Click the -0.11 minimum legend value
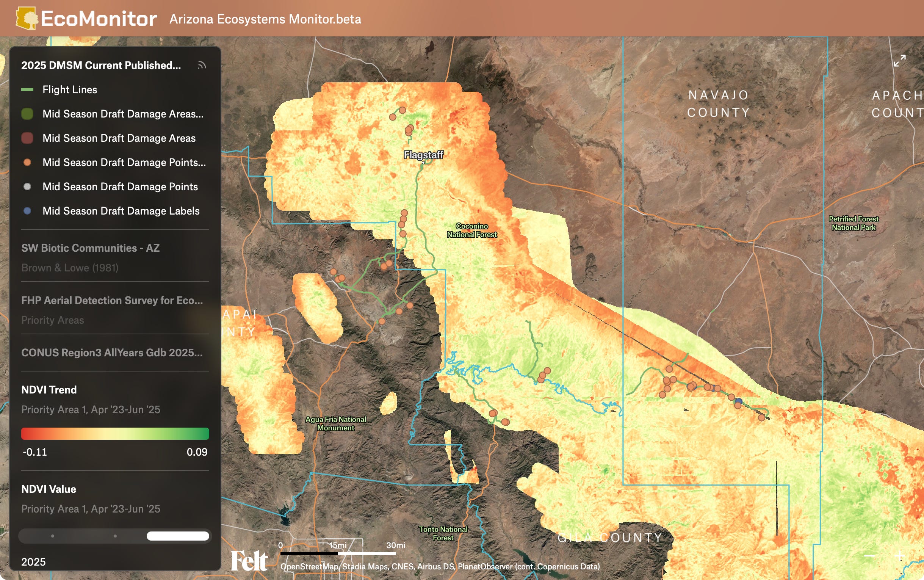The image size is (924, 580). click(x=34, y=452)
